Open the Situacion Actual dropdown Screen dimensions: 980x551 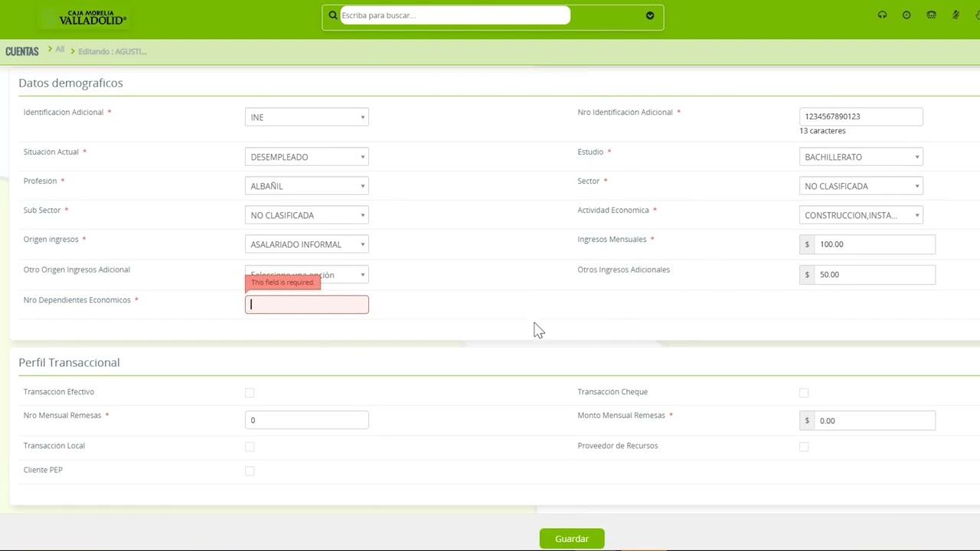coord(306,157)
